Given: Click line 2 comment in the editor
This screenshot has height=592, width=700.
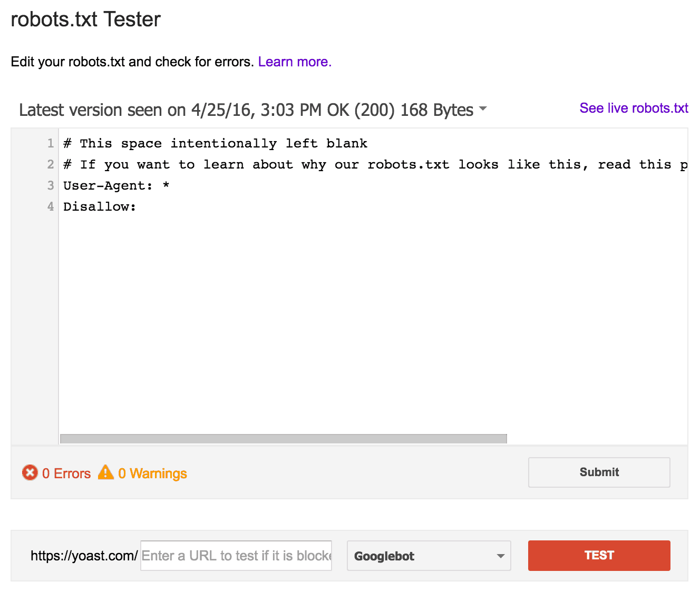Looking at the screenshot, I should pos(375,164).
